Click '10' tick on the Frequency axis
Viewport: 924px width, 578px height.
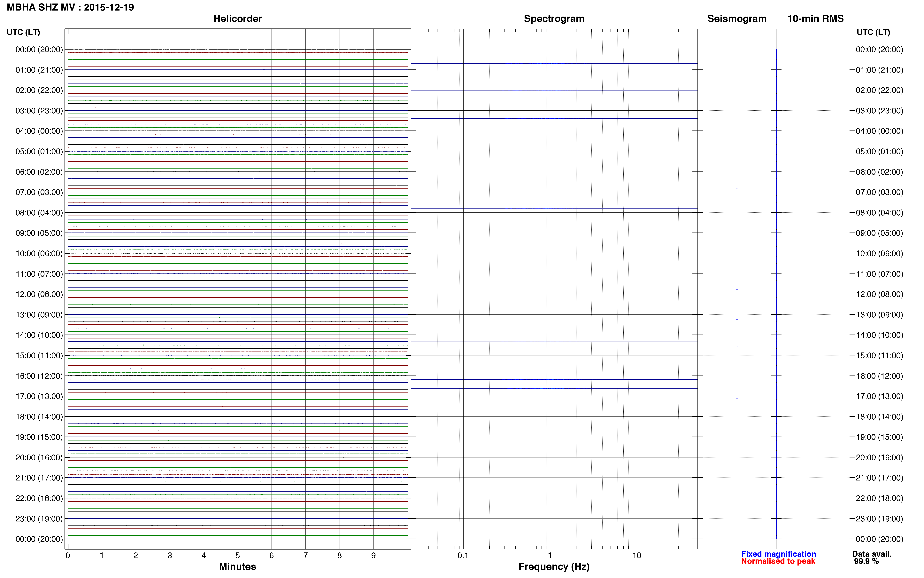tap(636, 555)
